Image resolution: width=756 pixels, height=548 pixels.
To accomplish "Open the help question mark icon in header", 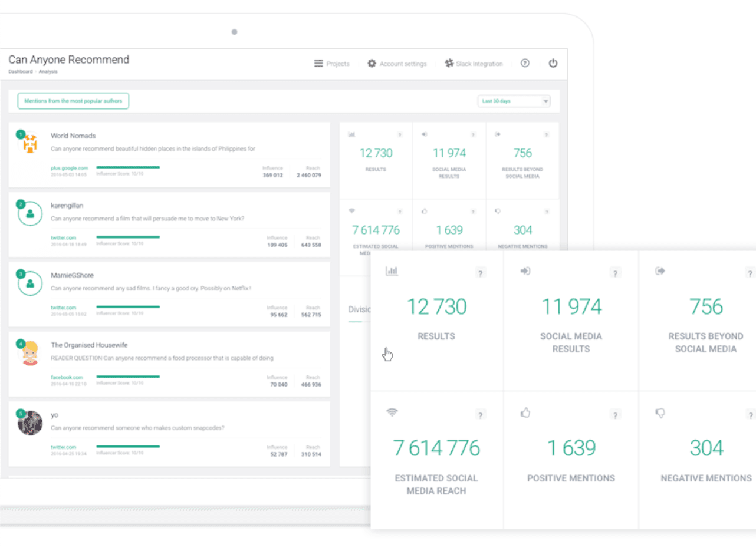I will [x=525, y=64].
